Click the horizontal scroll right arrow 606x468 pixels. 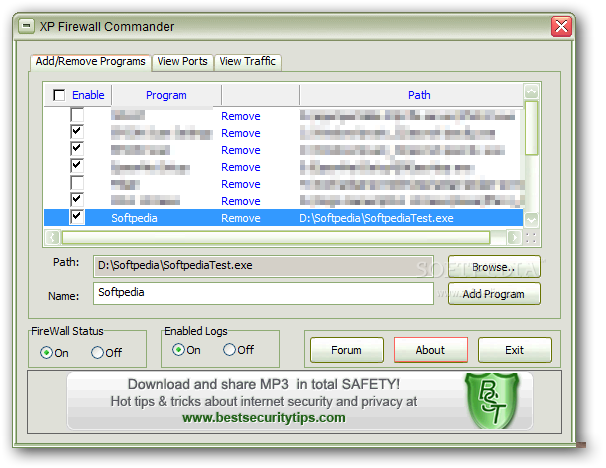pyautogui.click(x=514, y=237)
